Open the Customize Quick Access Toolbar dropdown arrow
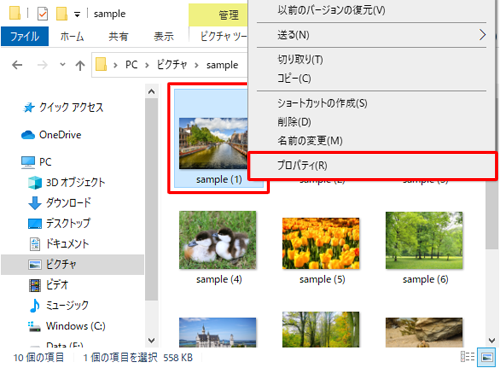This screenshot has height=368, width=500. 77,14
